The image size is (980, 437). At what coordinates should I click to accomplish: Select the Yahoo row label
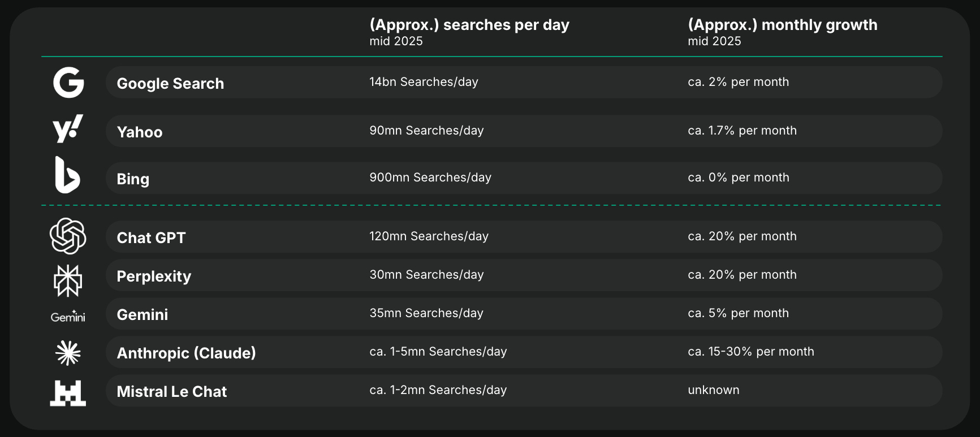point(140,132)
